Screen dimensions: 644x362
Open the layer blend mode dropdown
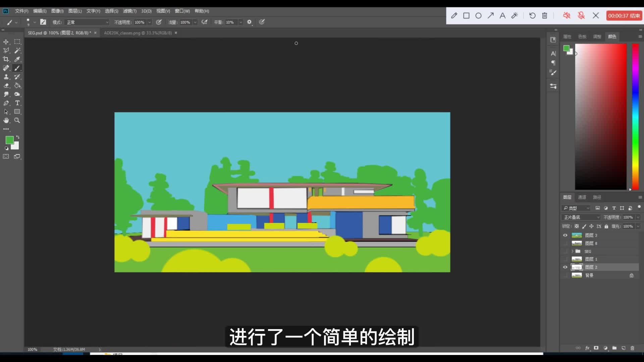click(x=582, y=217)
